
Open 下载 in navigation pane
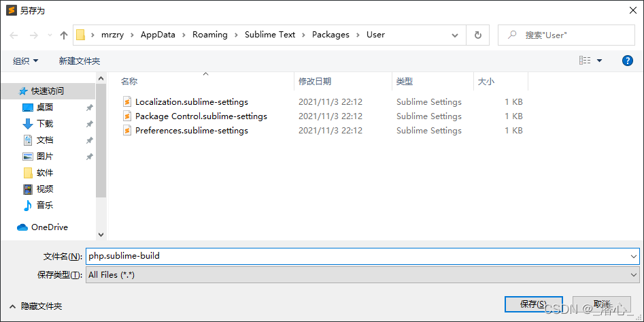(45, 123)
